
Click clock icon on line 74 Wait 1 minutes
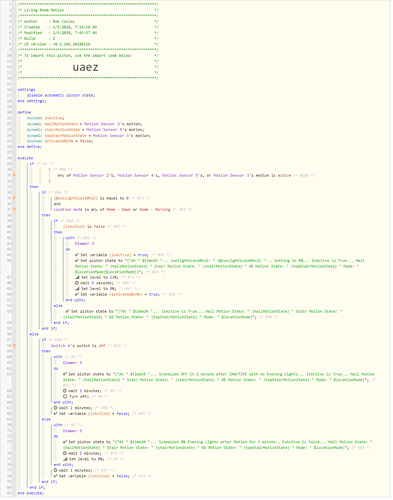pos(65,453)
